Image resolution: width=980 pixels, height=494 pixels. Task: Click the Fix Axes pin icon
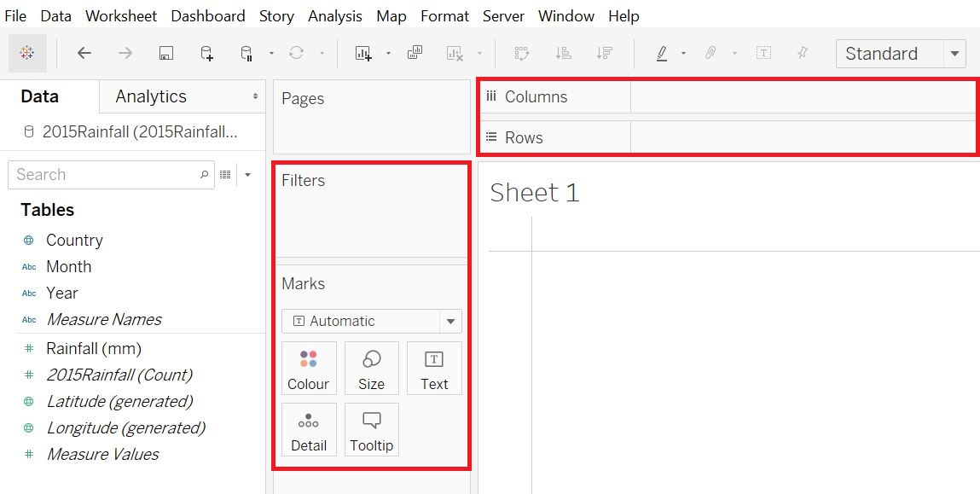tap(803, 53)
